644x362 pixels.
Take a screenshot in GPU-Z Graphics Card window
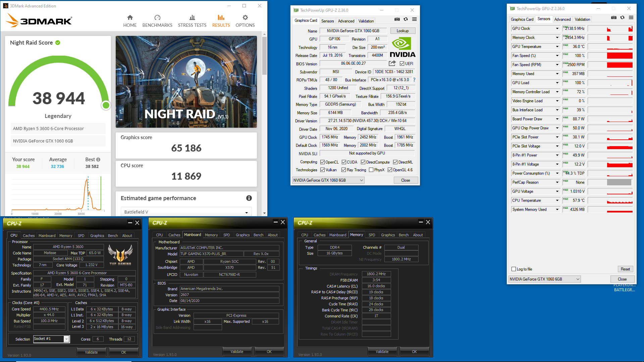[x=397, y=19]
